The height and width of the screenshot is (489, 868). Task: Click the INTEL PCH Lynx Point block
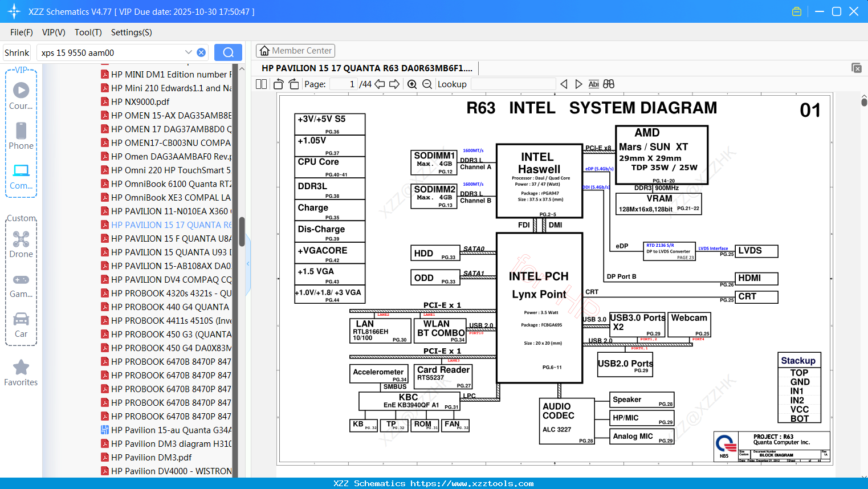[x=539, y=308]
